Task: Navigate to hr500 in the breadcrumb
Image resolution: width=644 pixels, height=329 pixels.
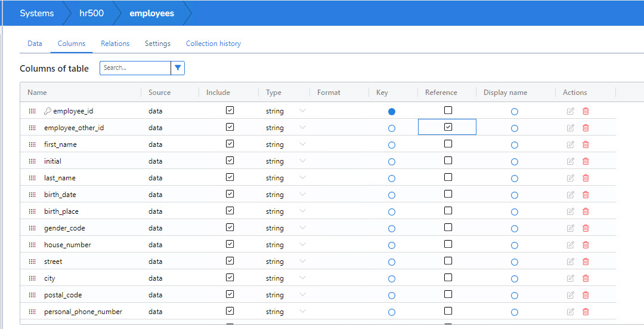Action: [91, 13]
